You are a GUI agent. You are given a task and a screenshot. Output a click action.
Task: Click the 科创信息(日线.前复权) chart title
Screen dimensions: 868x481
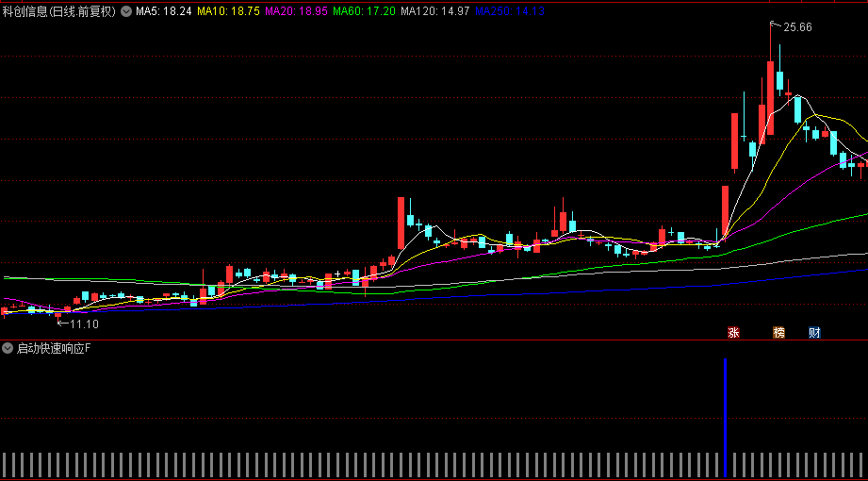point(59,11)
